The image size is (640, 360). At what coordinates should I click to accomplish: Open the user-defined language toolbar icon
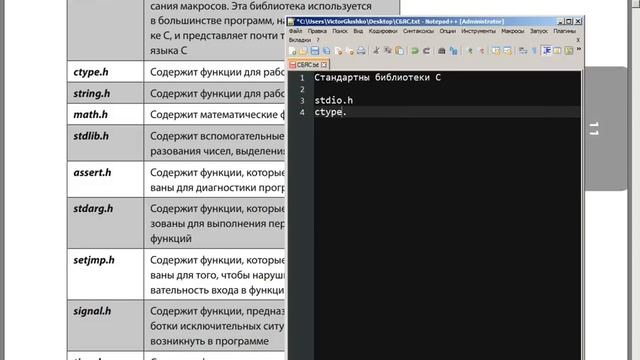pos(557,51)
